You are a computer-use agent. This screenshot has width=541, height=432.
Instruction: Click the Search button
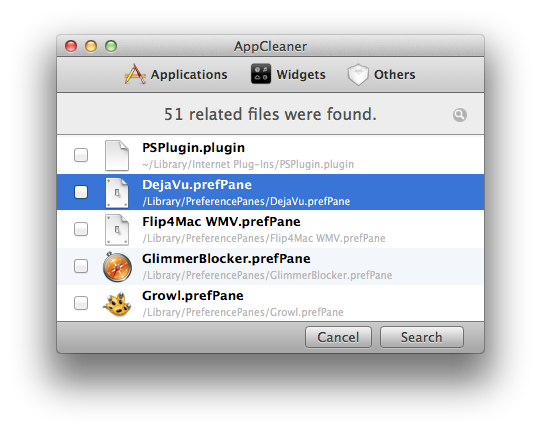[422, 337]
